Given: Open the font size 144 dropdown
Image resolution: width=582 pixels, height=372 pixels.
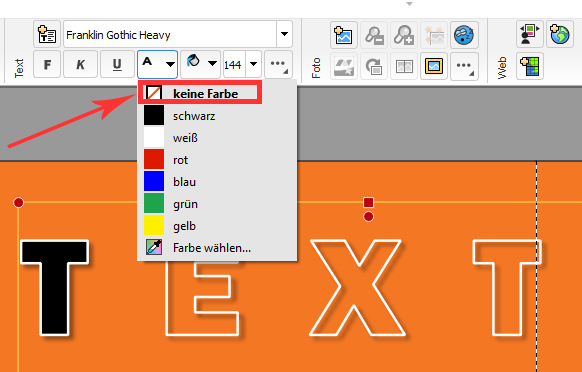Looking at the screenshot, I should point(254,65).
